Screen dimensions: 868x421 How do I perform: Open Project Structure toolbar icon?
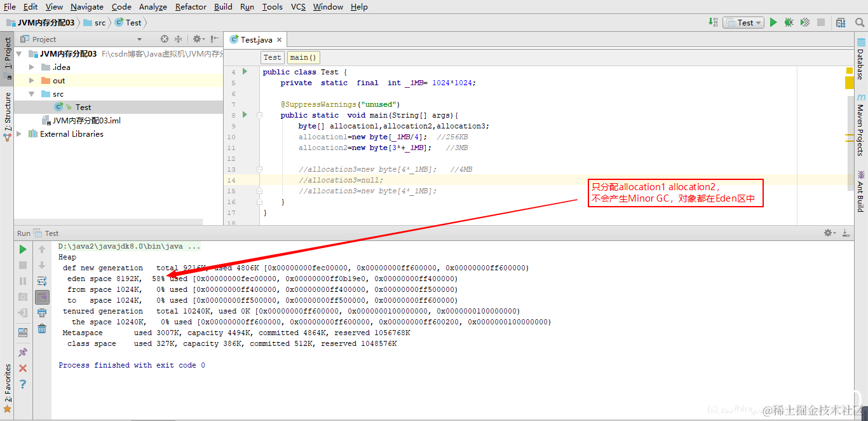pos(841,22)
